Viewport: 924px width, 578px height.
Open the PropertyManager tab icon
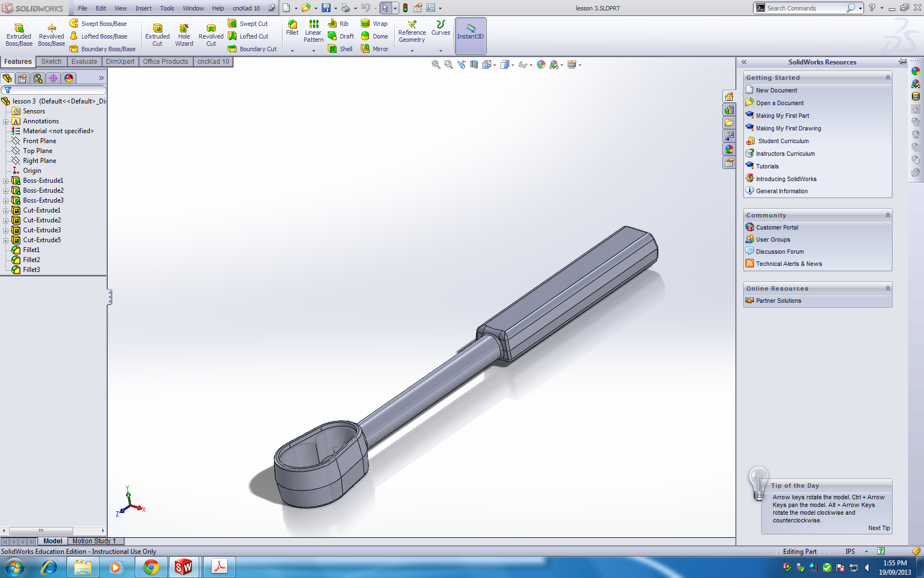click(x=23, y=78)
